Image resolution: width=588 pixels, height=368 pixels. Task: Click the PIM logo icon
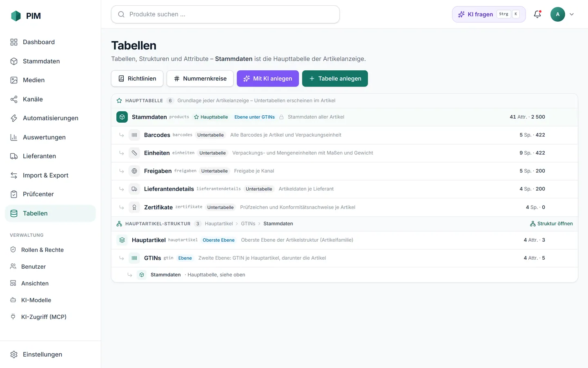16,16
